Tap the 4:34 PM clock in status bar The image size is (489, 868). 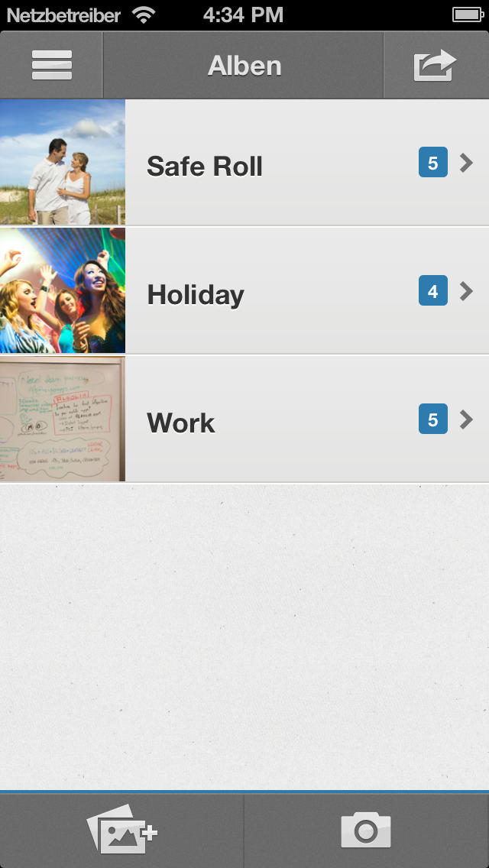[243, 15]
